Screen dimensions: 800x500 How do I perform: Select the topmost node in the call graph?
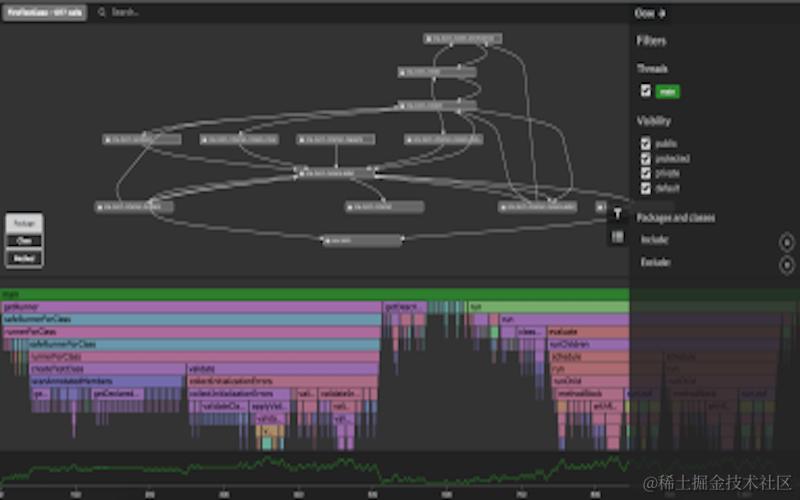462,38
